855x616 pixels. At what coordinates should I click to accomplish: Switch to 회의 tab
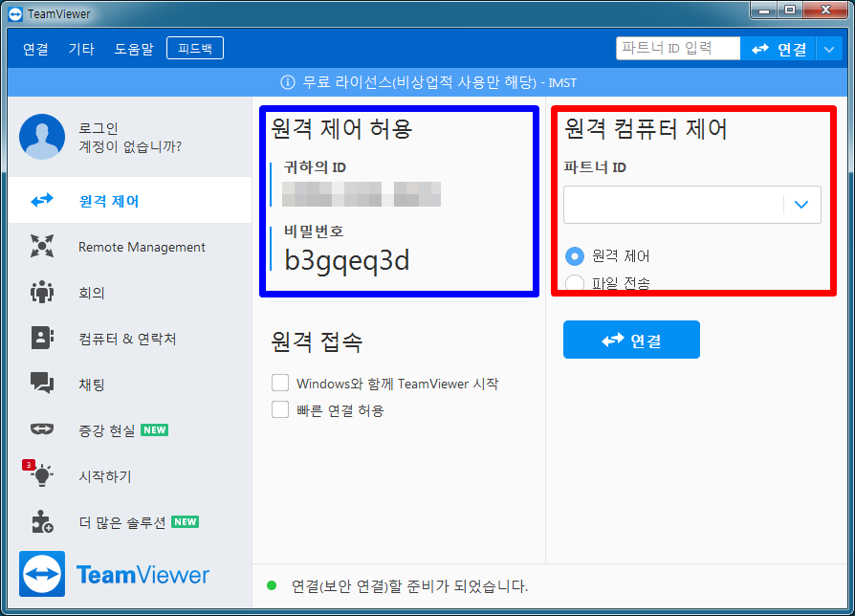(130, 292)
